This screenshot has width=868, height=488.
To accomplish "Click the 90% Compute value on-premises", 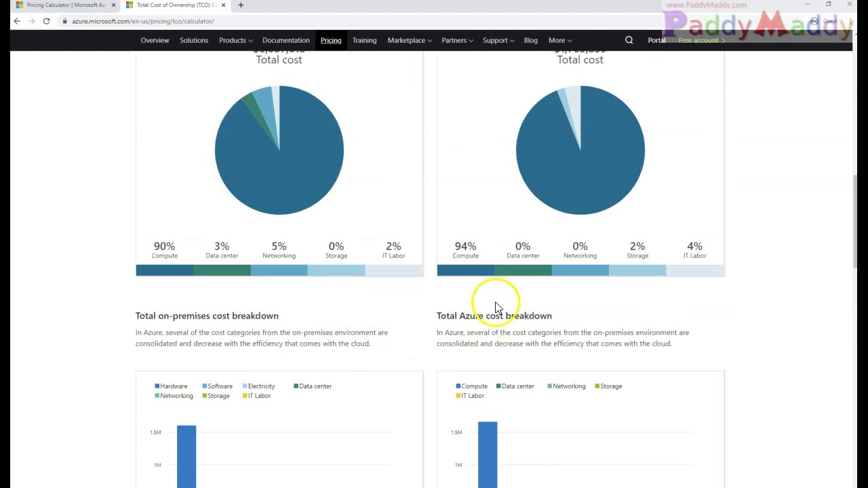I will coord(164,246).
